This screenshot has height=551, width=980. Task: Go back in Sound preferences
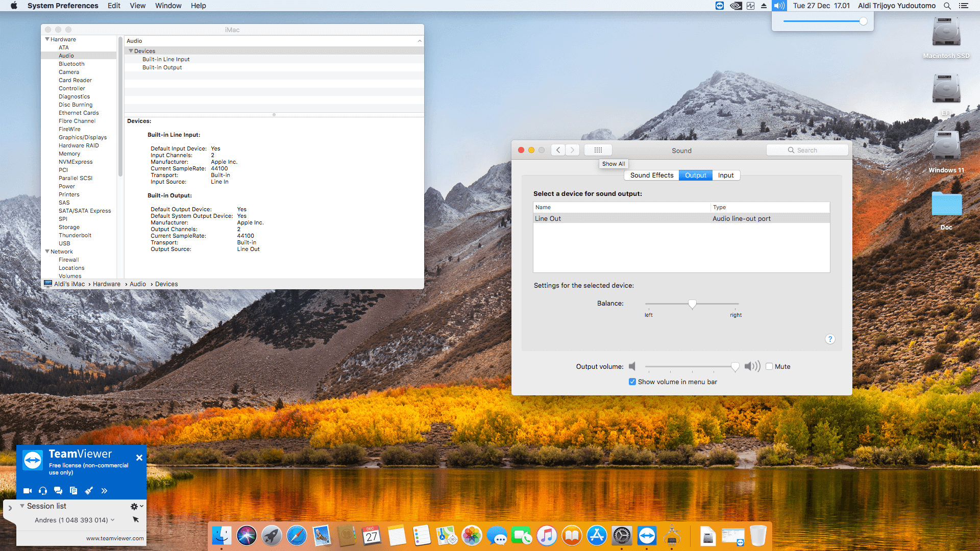pos(558,150)
